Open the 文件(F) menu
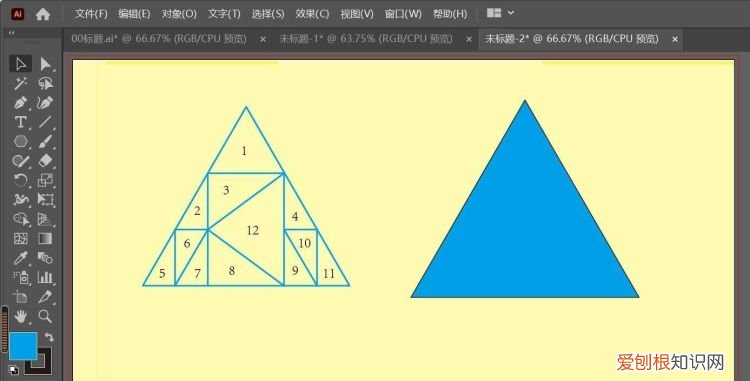 (91, 14)
